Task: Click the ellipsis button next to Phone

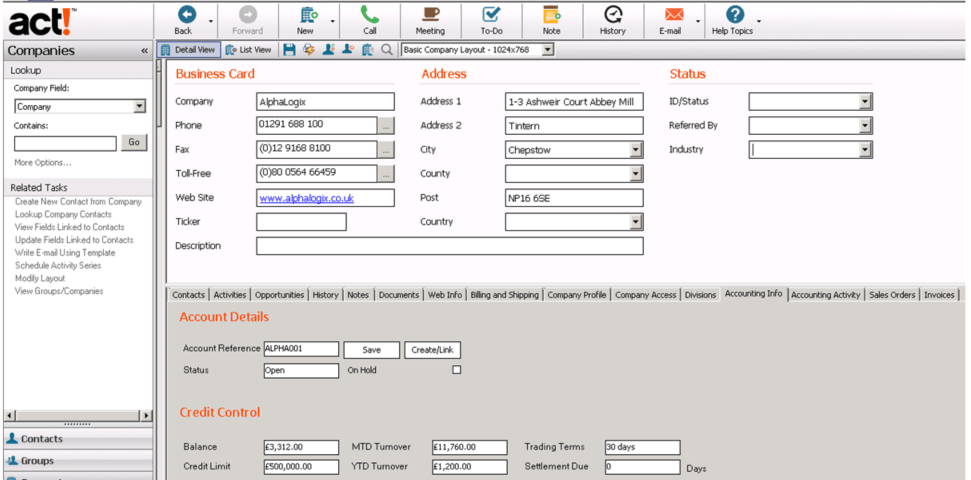Action: pyautogui.click(x=386, y=126)
